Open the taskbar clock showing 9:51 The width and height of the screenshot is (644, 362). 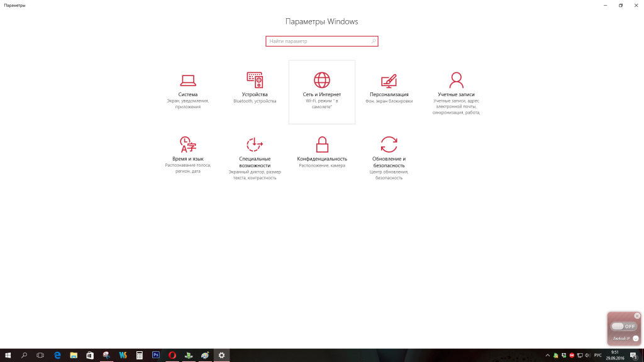pos(615,356)
